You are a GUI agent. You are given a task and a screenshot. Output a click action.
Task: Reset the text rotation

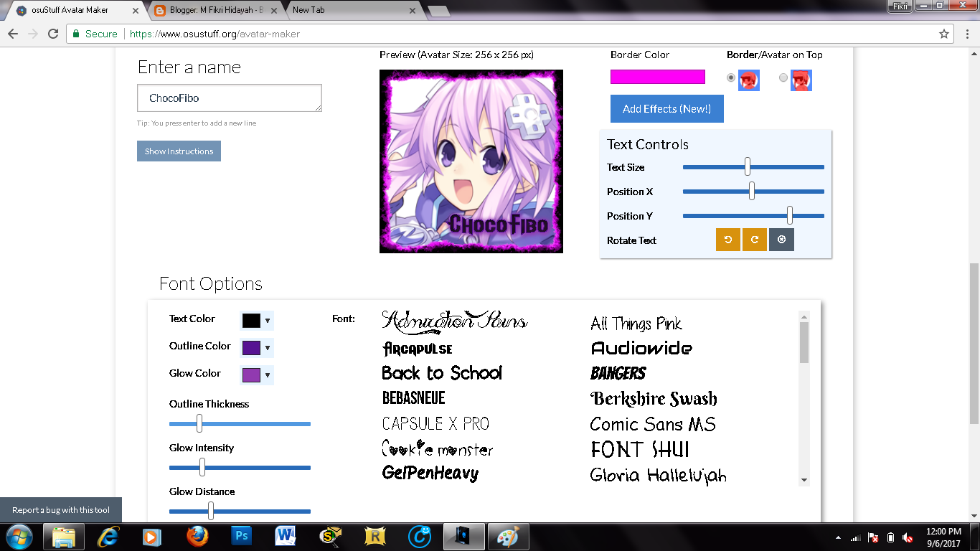tap(781, 239)
